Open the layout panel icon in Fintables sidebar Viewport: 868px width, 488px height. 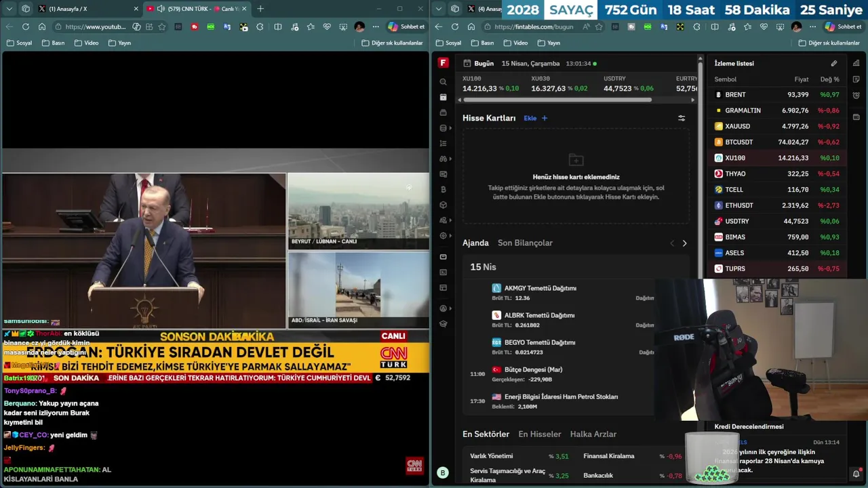tap(443, 288)
